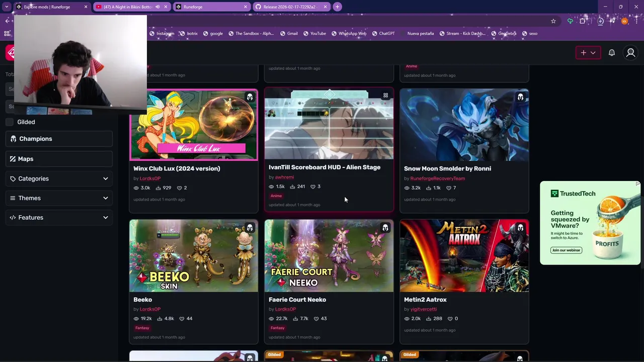This screenshot has height=362, width=644.
Task: Click the champion helmet icon on Snow Moon Smolder card
Action: click(x=520, y=97)
